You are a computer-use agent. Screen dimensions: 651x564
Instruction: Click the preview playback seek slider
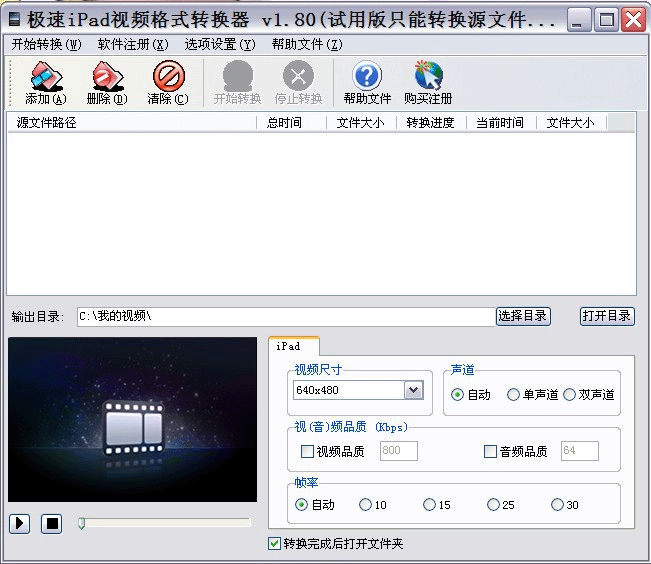pos(165,522)
